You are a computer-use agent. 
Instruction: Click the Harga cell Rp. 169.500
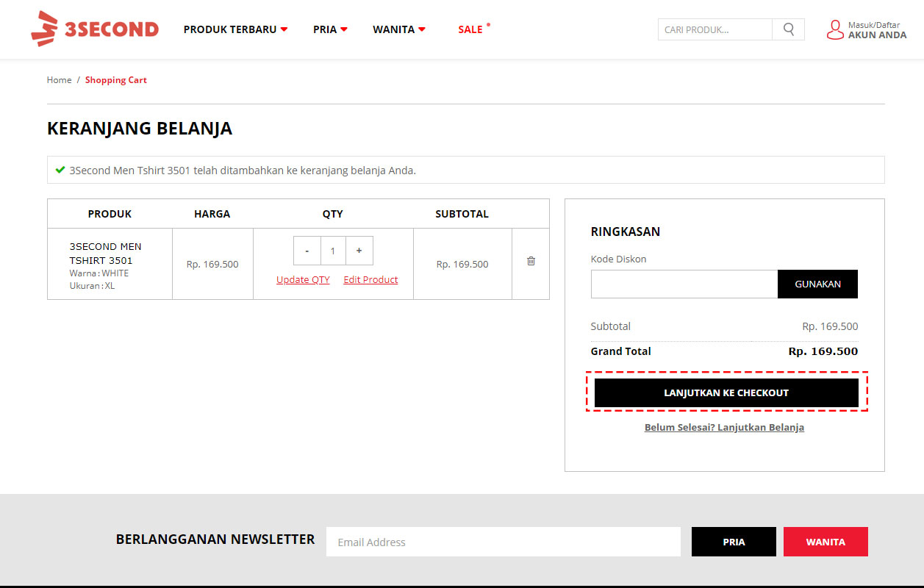[x=212, y=264]
